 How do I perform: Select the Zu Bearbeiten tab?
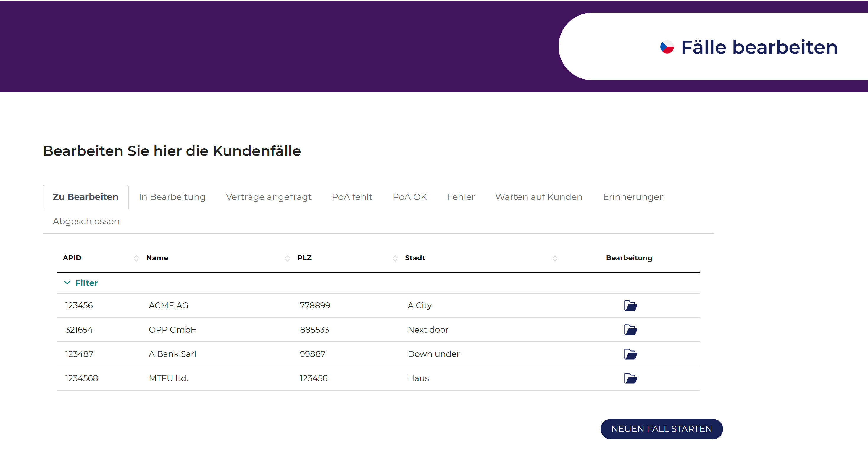(85, 197)
